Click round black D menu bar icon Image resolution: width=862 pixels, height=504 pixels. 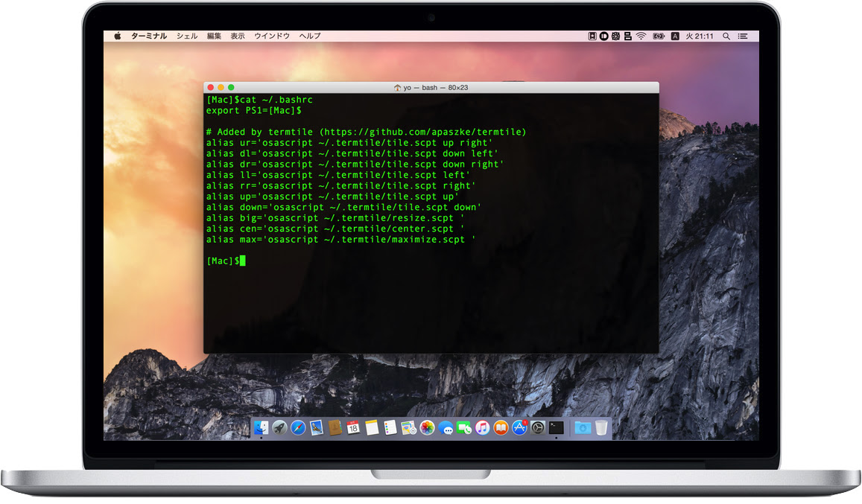pyautogui.click(x=603, y=36)
